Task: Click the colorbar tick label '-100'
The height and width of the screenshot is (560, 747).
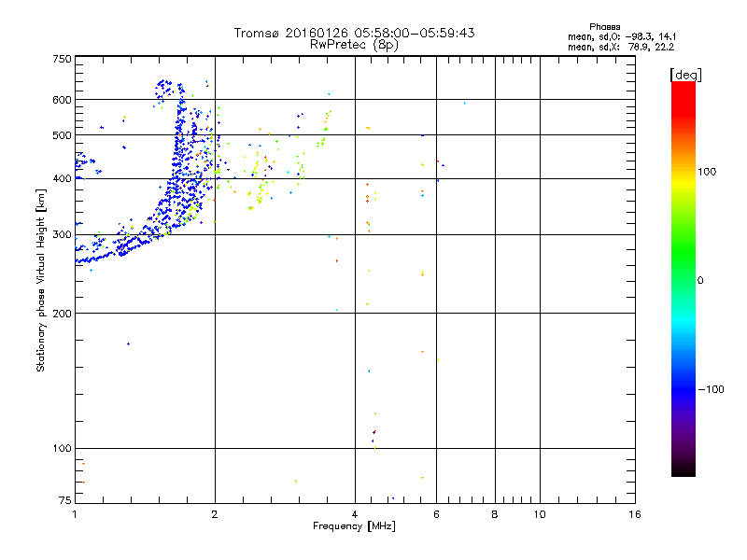Action: [x=711, y=389]
